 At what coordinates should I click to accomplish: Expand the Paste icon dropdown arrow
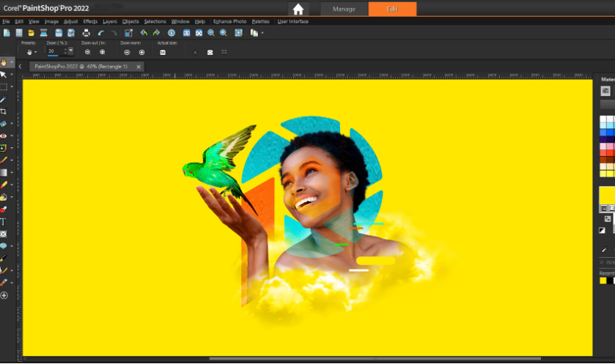coord(262,33)
